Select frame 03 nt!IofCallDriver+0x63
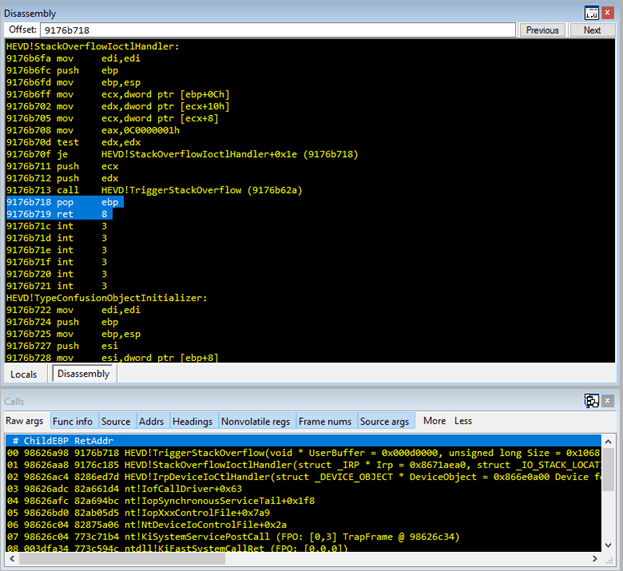Screen dimensions: 623x571 (303, 489)
